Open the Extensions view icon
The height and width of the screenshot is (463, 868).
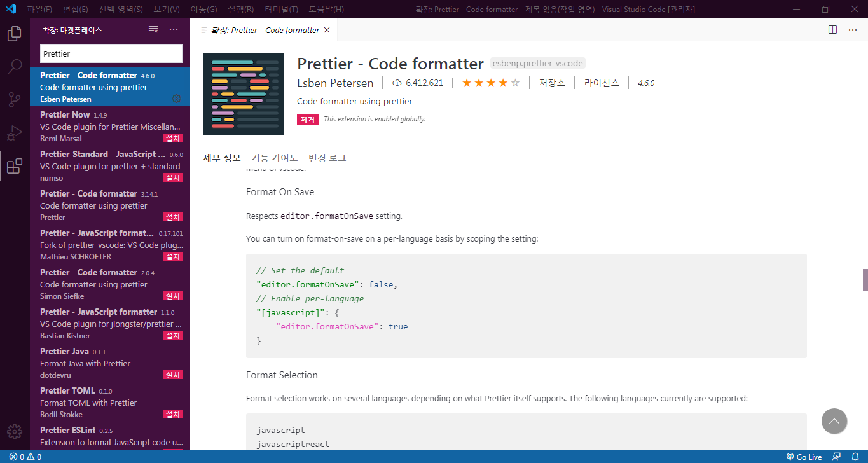pos(14,166)
